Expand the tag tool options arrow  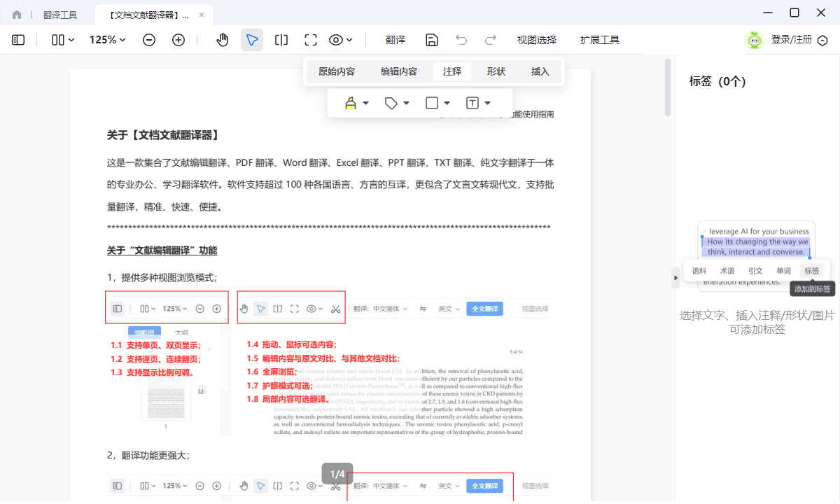click(x=407, y=103)
